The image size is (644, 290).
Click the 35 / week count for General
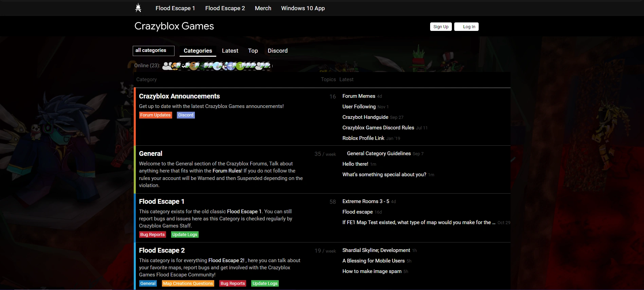pyautogui.click(x=325, y=154)
